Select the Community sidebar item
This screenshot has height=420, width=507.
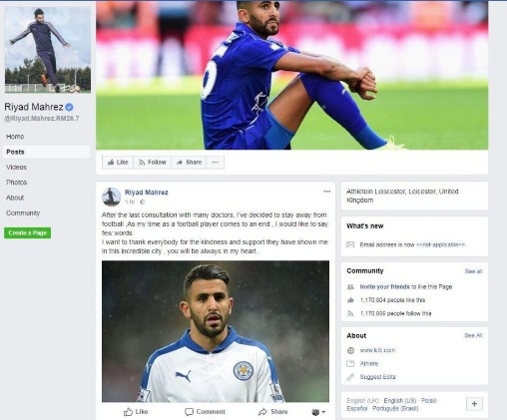[23, 212]
